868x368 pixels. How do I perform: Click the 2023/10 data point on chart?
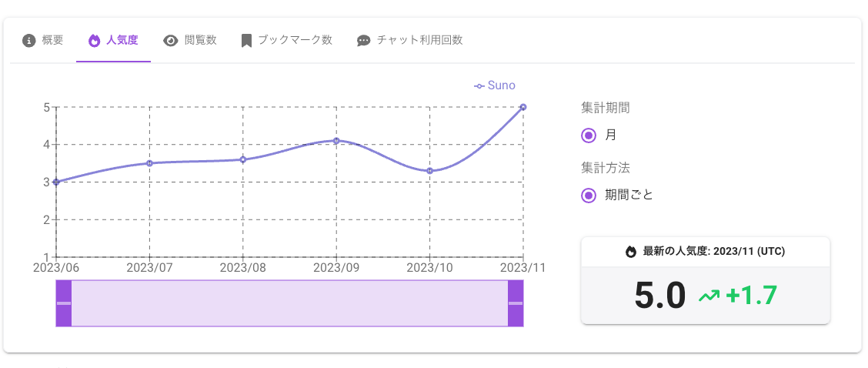click(x=429, y=171)
